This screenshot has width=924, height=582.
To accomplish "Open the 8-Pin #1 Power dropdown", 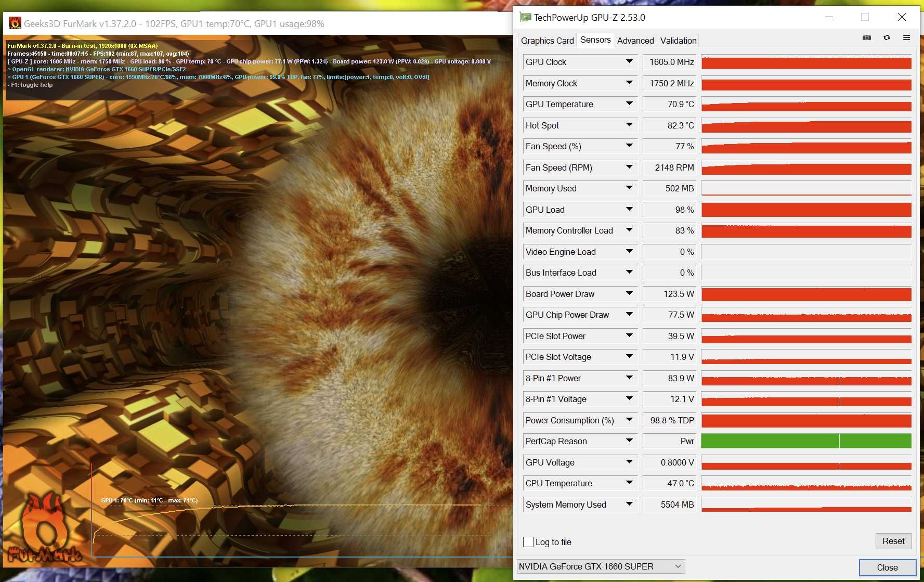I will [629, 378].
